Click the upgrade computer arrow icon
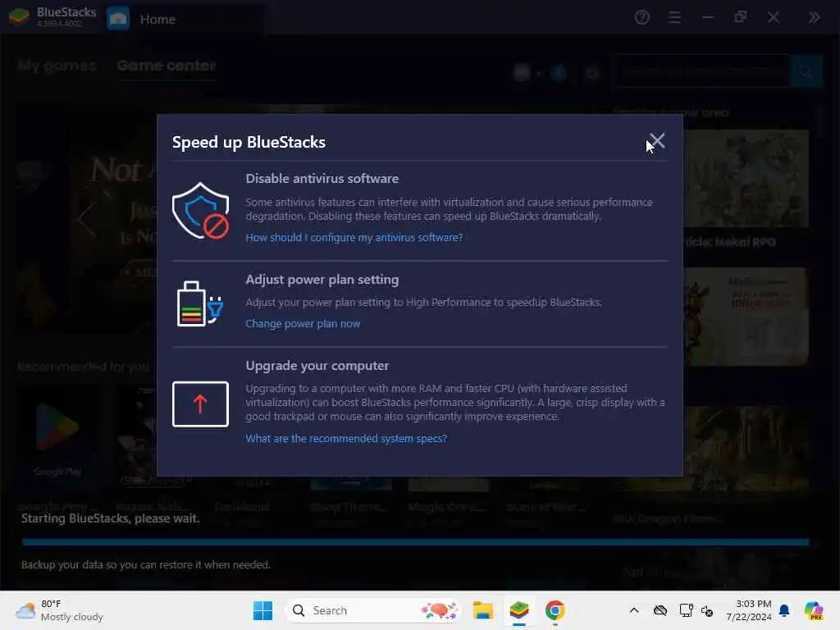 click(x=200, y=404)
